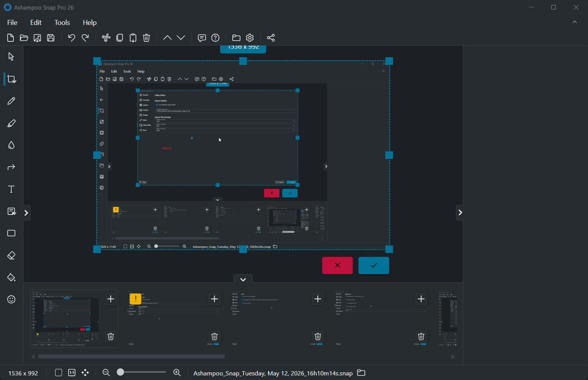The height and width of the screenshot is (380, 588).
Task: Open help via the question mark icon
Action: coord(216,38)
